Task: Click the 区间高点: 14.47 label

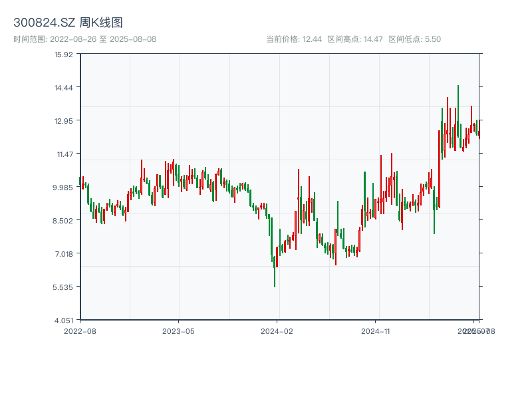Action: [355, 39]
